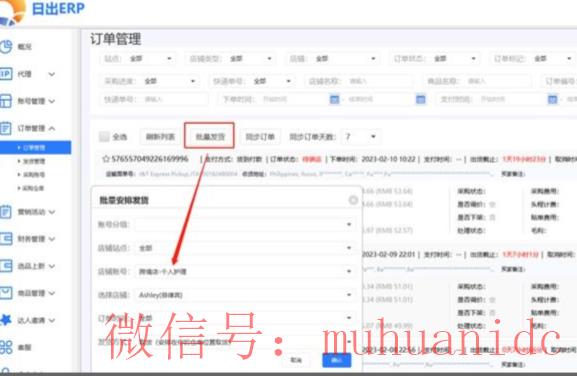Select the highlighted 订单管理 submenu item
The image size is (577, 376).
[35, 148]
